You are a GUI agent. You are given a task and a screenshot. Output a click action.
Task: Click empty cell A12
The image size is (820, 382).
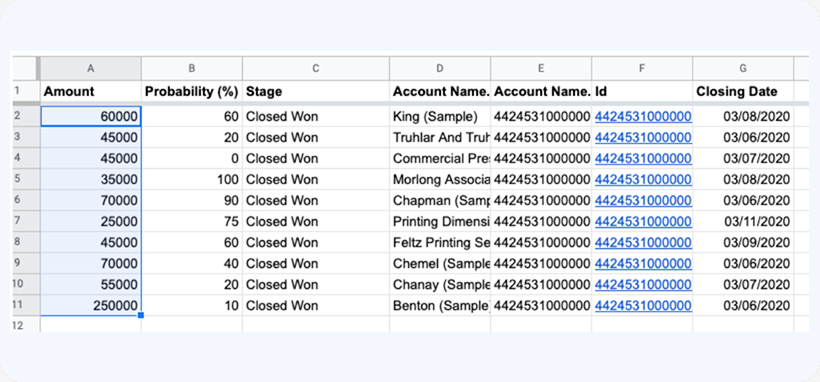point(90,325)
